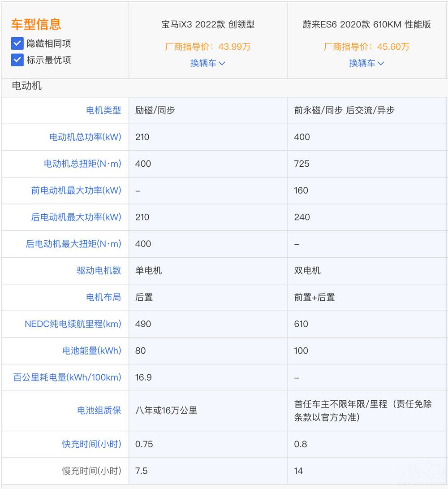Open the 电机布局 parameter link

pos(103,297)
